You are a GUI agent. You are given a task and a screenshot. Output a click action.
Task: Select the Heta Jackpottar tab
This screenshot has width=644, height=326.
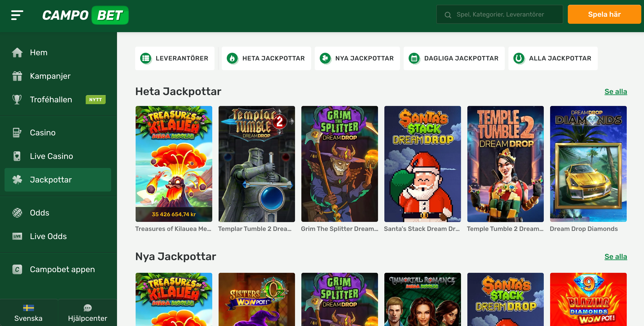pyautogui.click(x=266, y=58)
